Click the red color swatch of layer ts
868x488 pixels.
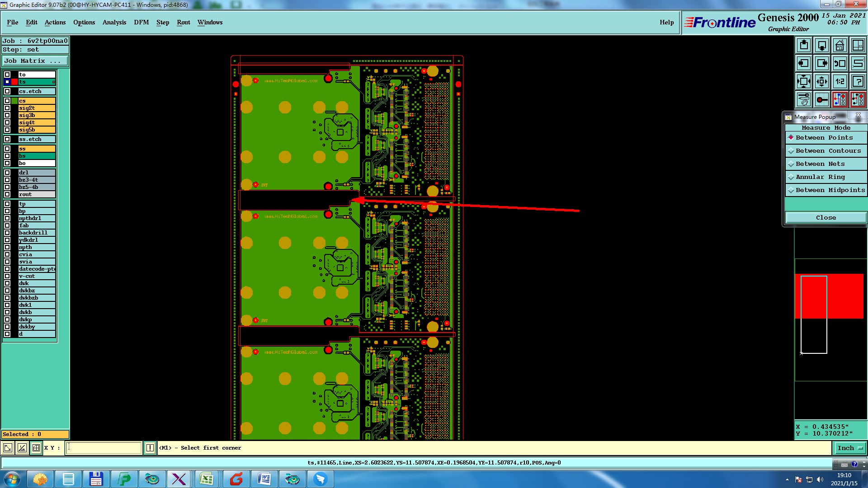(14, 82)
